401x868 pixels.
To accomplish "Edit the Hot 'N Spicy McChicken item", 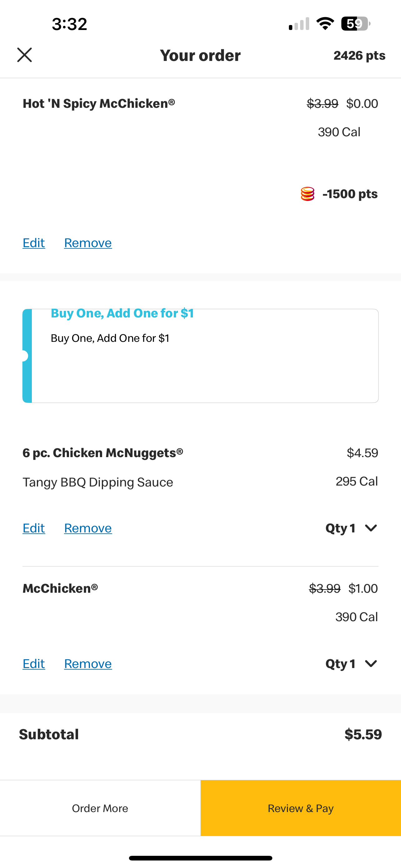I will [x=34, y=243].
